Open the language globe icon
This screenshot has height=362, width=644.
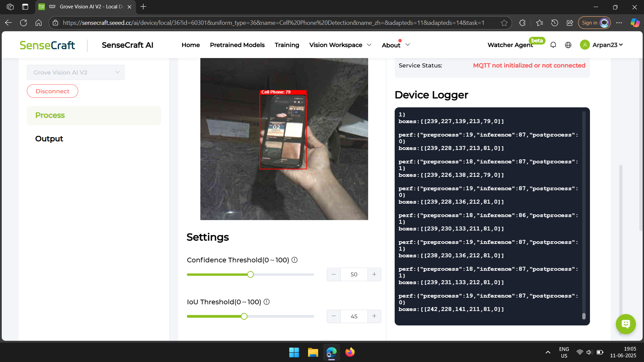click(568, 45)
